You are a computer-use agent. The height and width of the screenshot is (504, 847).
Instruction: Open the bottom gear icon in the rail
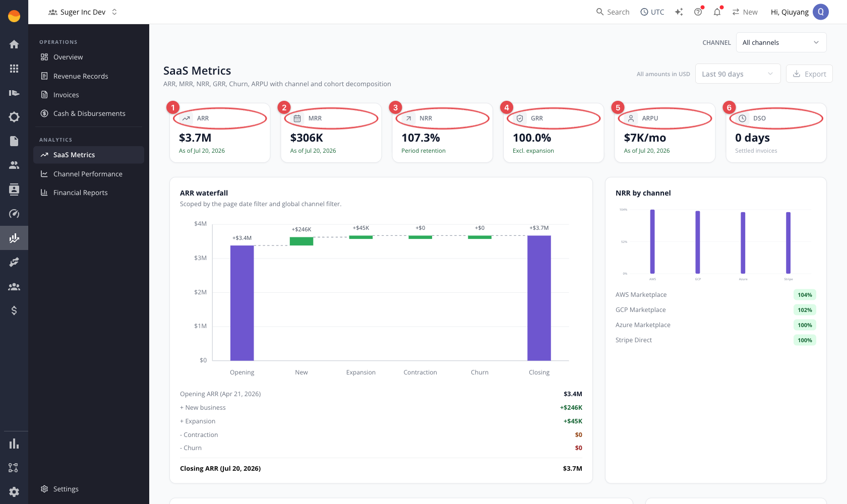coord(14,492)
